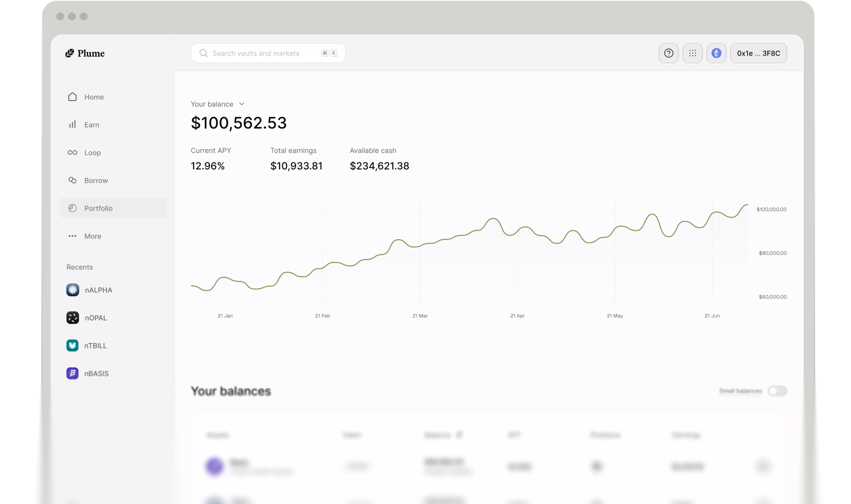The image size is (851, 504).
Task: Click the Recents section label
Action: coord(80,267)
